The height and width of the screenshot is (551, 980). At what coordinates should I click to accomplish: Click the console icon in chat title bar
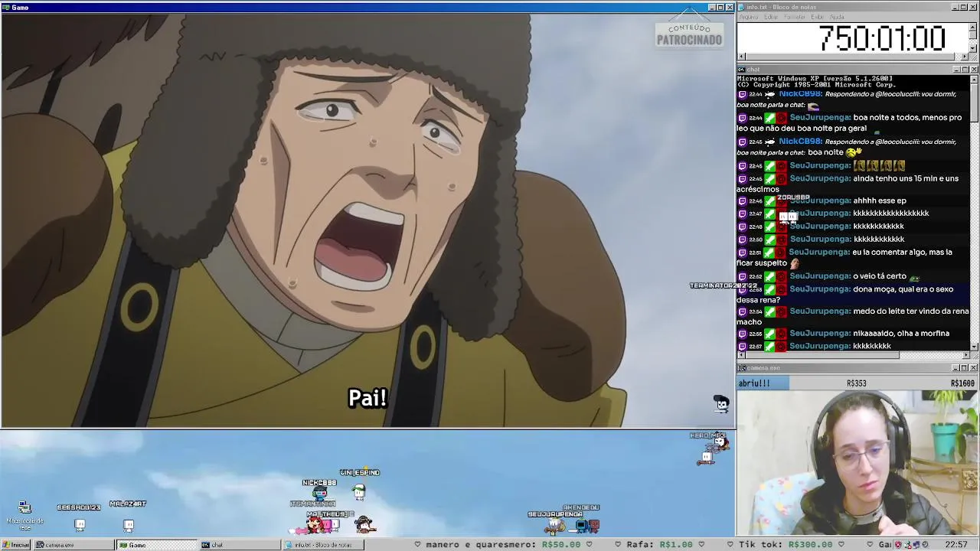point(742,70)
